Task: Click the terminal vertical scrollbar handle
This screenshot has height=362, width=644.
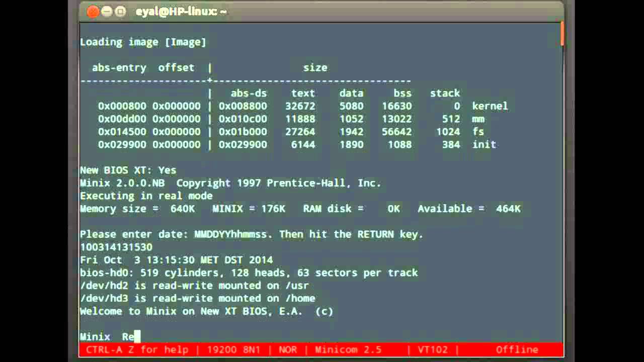Action: (561, 35)
